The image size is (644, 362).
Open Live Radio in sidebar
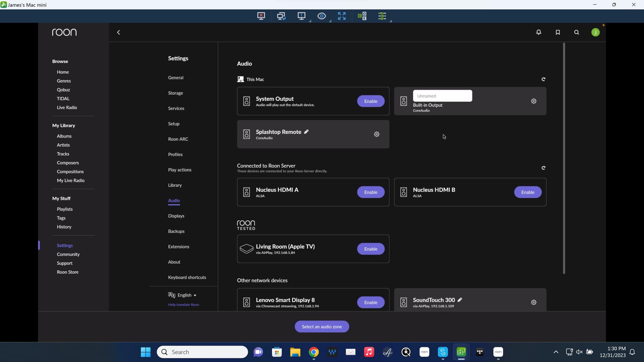(x=67, y=108)
